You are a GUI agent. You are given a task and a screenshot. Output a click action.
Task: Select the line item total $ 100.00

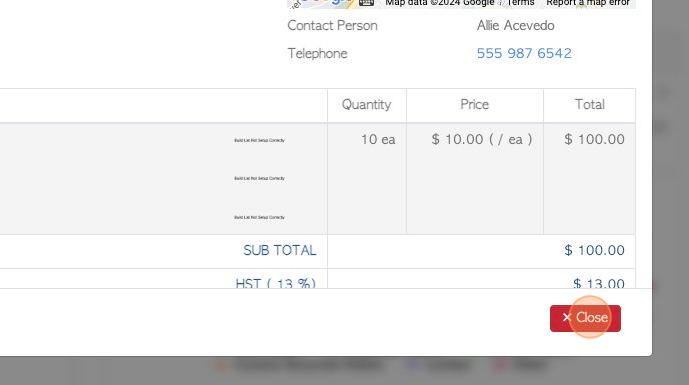594,139
